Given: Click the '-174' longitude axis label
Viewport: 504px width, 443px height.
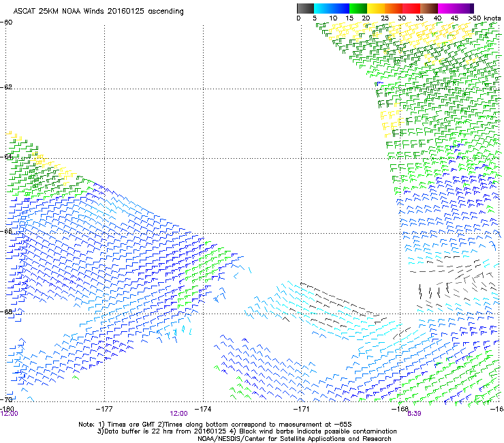Looking at the screenshot, I should click(x=203, y=409).
